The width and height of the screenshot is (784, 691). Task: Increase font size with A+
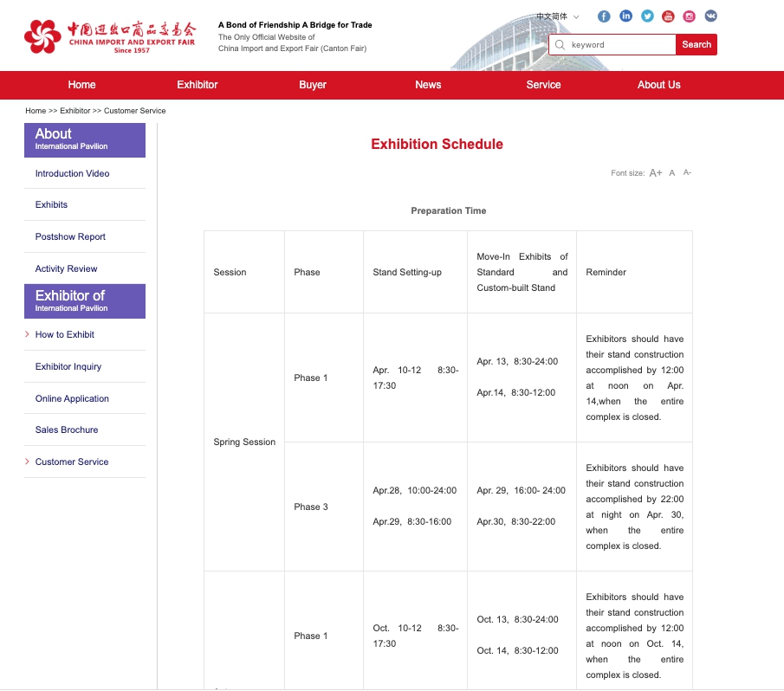pyautogui.click(x=656, y=173)
